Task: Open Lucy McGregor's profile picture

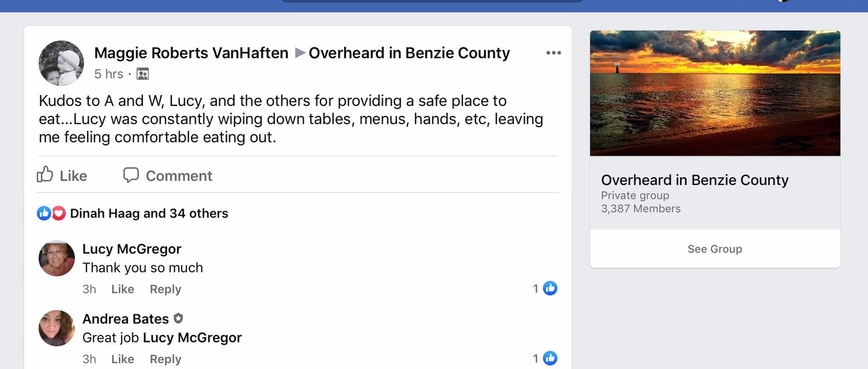Action: point(56,258)
